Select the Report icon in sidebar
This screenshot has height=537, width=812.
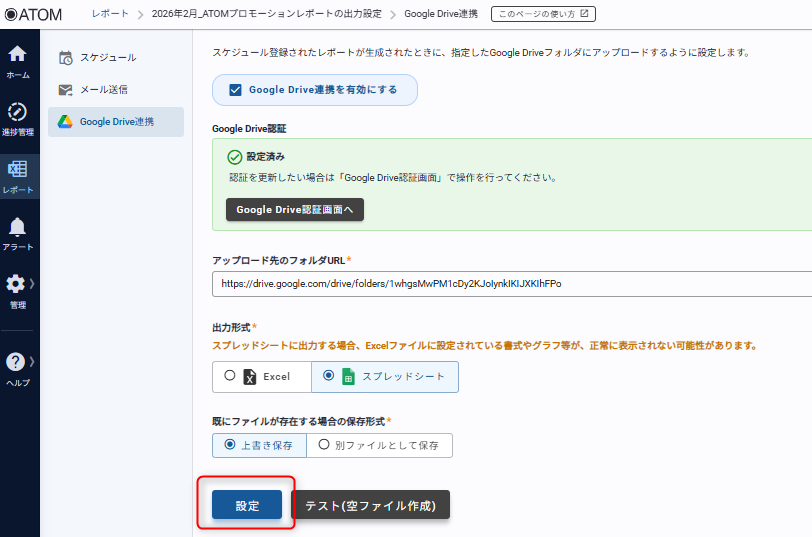pyautogui.click(x=17, y=169)
